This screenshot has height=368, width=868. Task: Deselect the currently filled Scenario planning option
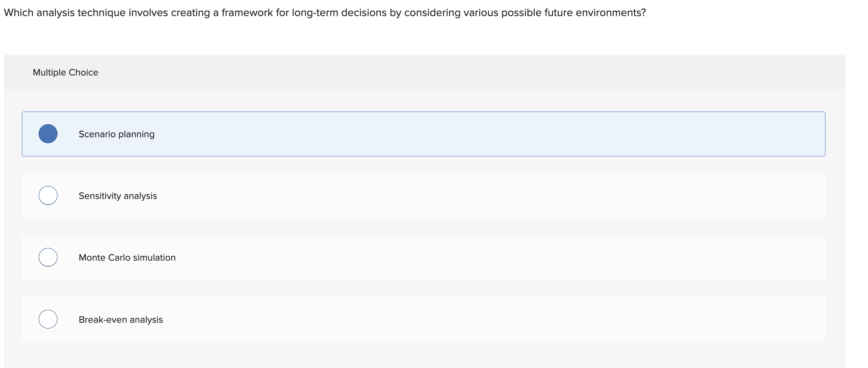(x=48, y=134)
